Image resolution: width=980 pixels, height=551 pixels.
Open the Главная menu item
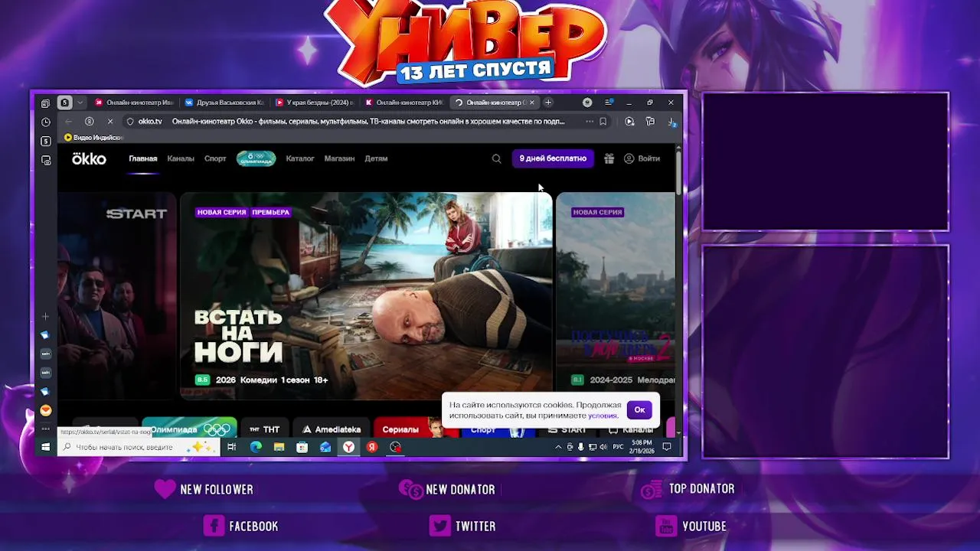coord(143,158)
